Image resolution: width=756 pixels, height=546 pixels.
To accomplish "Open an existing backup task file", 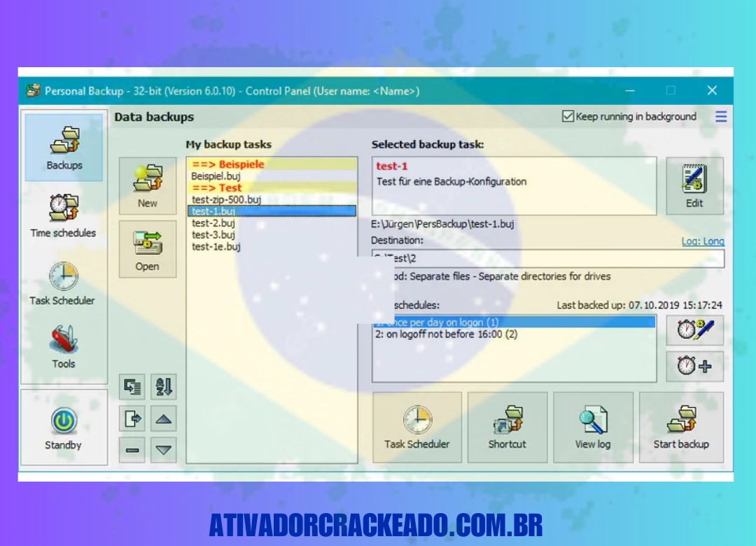I will [148, 249].
